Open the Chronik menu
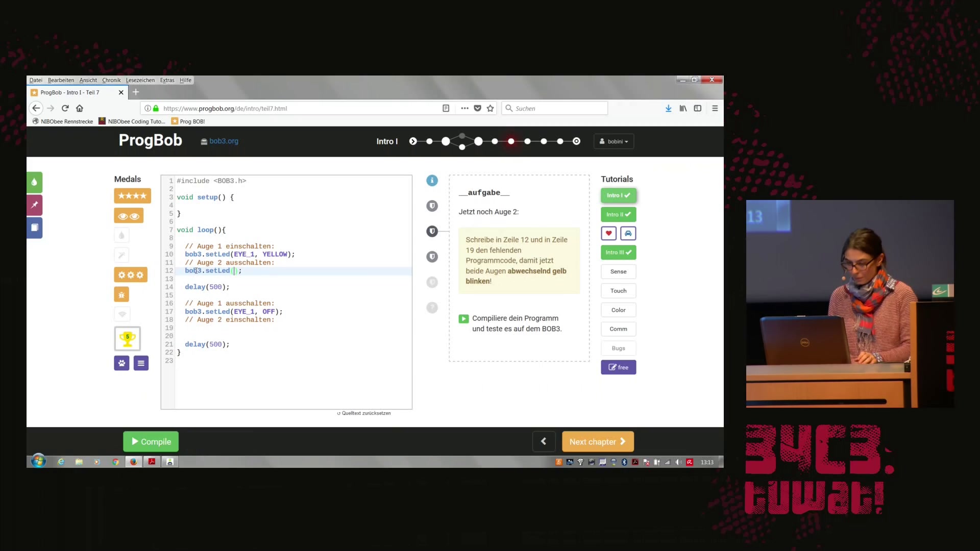 tap(111, 80)
